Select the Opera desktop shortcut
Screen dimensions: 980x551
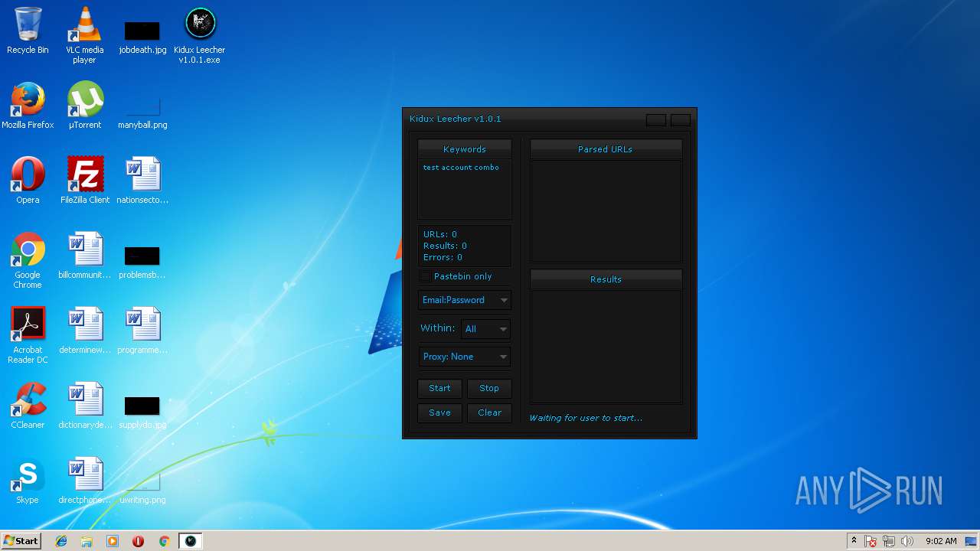point(28,181)
